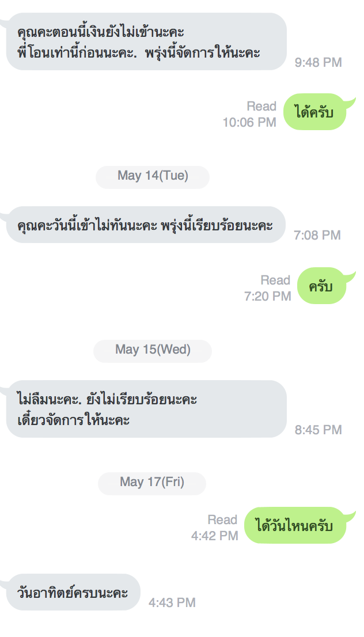Click the message beginning "ไม่ลืมนะคะ. ยังไม่เรียบร้อยนะคะ"
This screenshot has width=364, height=637.
click(x=145, y=409)
